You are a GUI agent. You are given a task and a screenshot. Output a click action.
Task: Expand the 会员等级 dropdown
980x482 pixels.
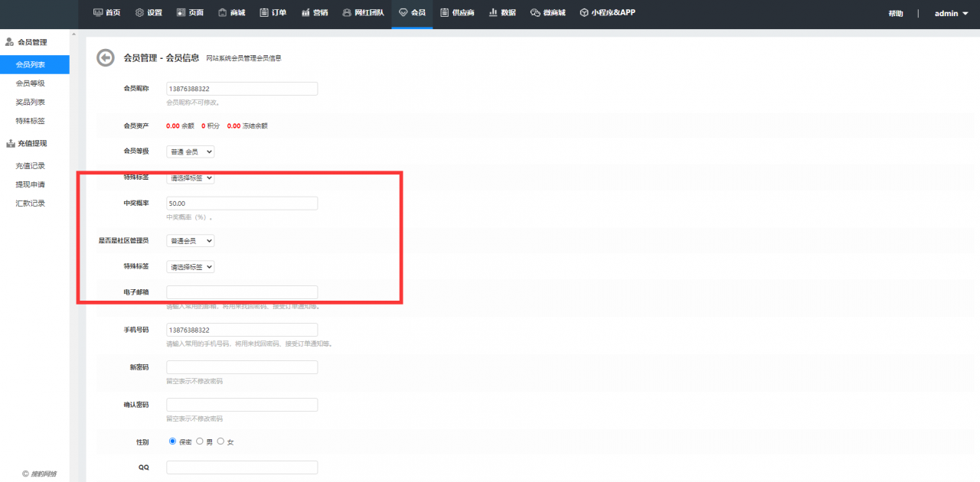click(191, 151)
